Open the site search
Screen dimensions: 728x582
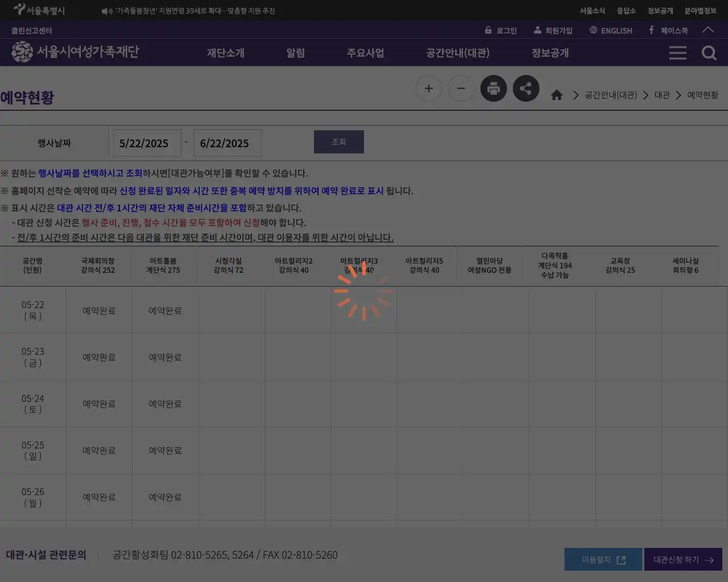(x=709, y=52)
